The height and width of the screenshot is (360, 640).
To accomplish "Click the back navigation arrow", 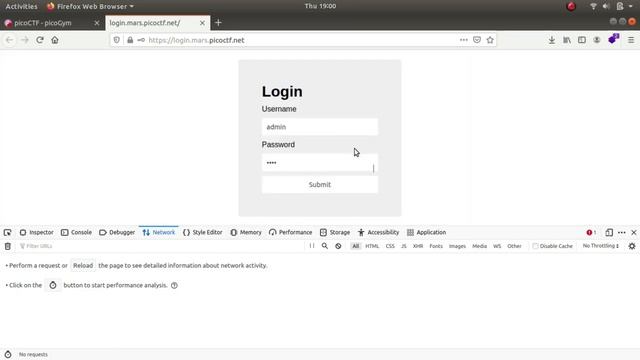I will [9, 40].
